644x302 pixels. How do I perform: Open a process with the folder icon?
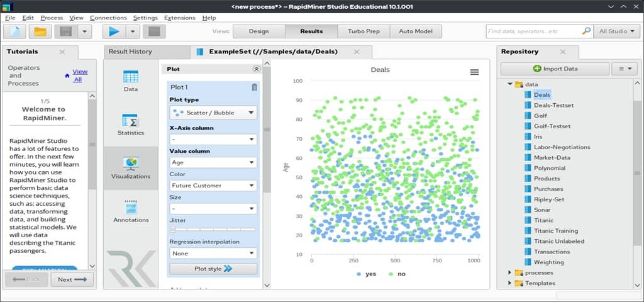pos(40,31)
